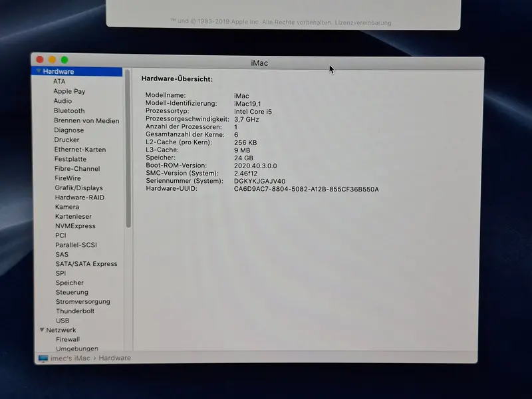Click the iMac window title
Image resolution: width=532 pixels, height=399 pixels.
point(259,63)
